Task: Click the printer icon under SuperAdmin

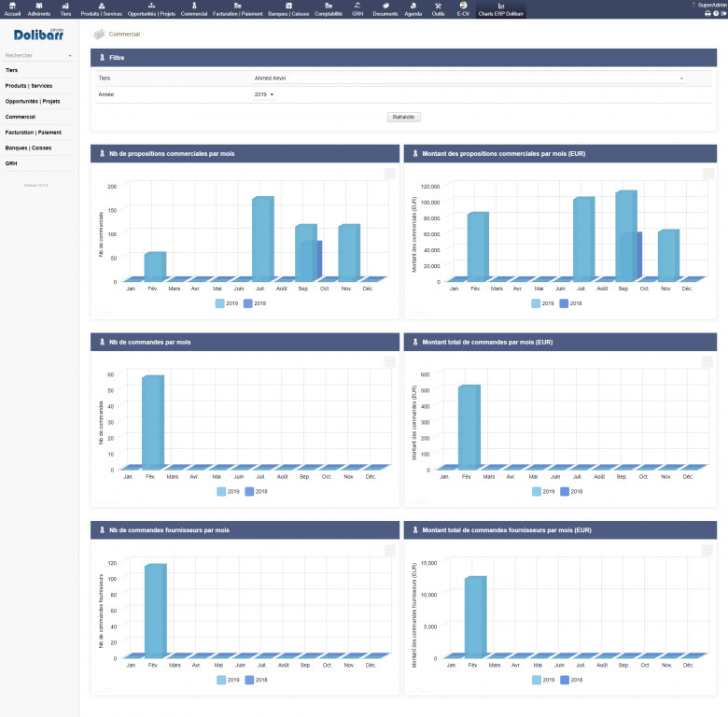Action: coord(707,13)
